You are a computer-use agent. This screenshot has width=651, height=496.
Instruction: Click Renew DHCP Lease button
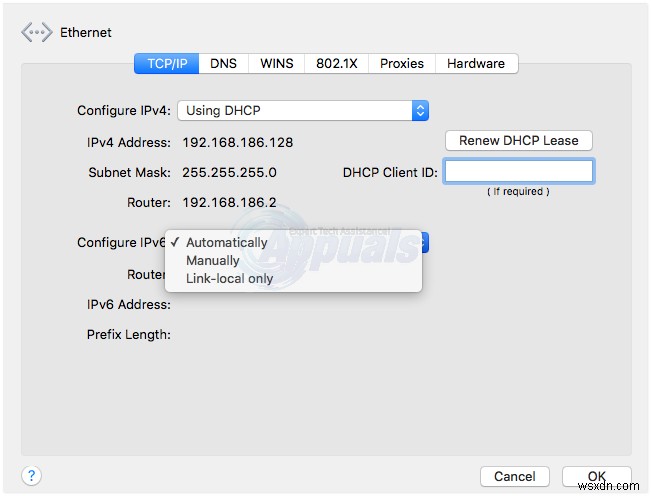519,141
